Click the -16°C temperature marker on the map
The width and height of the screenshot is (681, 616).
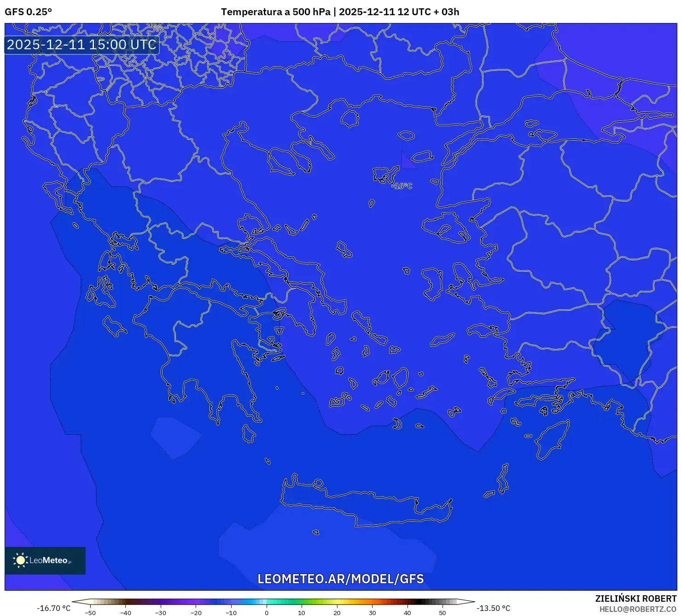pos(402,186)
